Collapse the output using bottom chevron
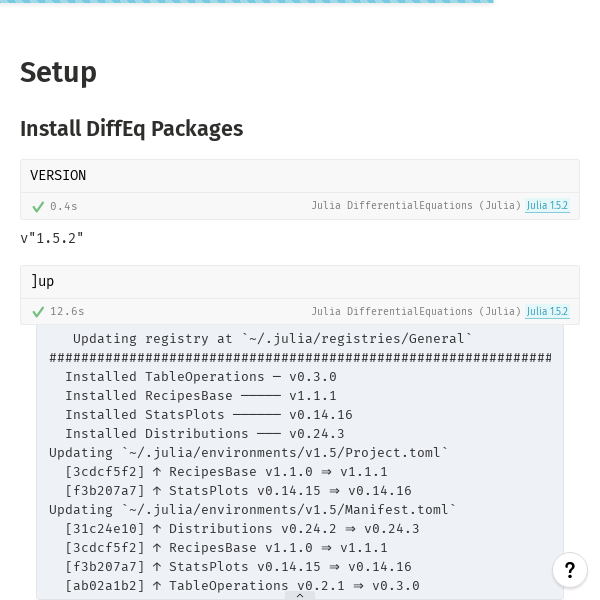600x600 pixels. pos(300,595)
